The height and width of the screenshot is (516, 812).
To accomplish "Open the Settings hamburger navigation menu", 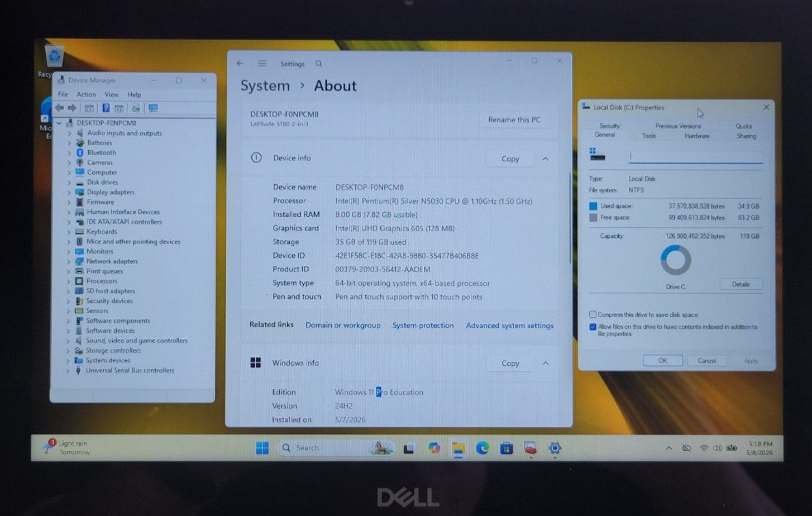I will click(262, 64).
